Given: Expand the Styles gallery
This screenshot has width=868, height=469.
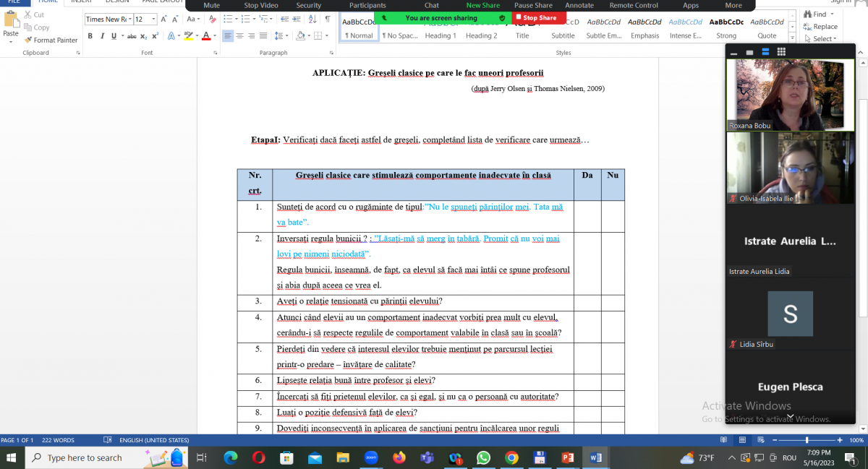Looking at the screenshot, I should tap(791, 36).
